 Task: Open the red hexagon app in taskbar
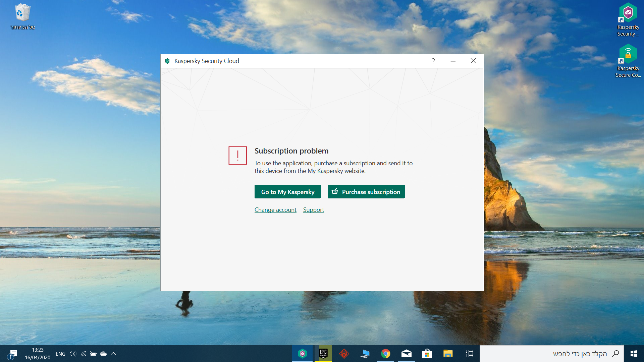pos(344,354)
